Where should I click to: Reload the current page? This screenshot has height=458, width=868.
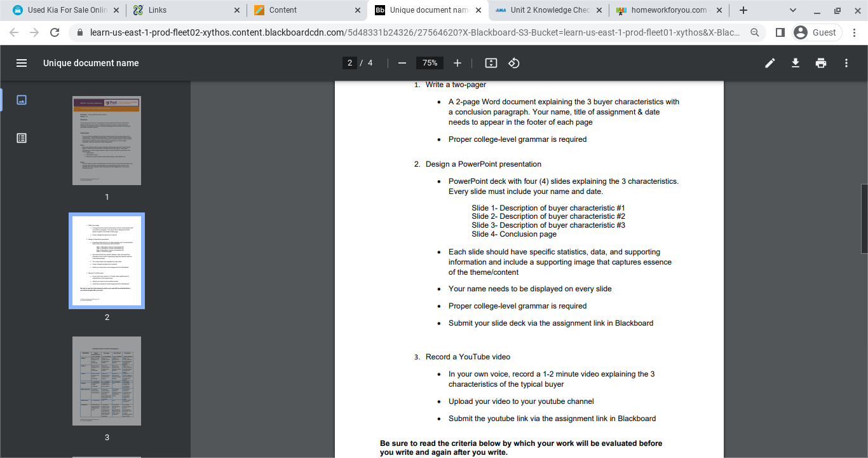coord(55,32)
